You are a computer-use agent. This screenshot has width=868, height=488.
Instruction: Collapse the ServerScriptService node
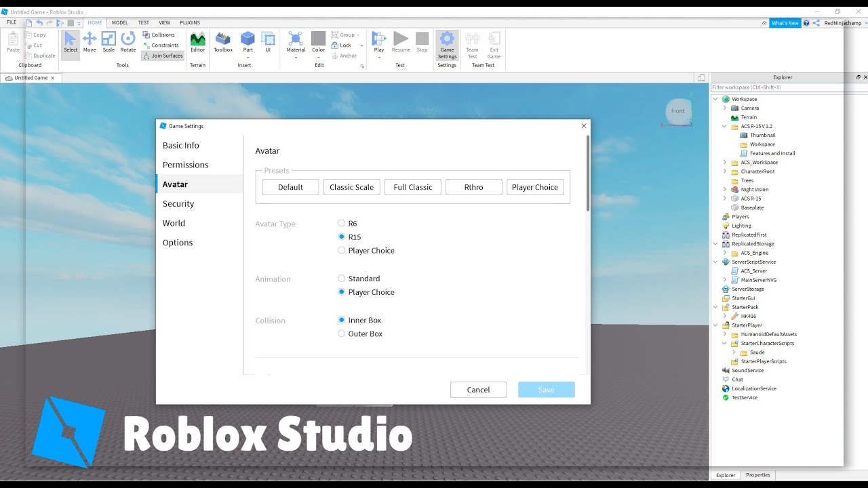715,262
